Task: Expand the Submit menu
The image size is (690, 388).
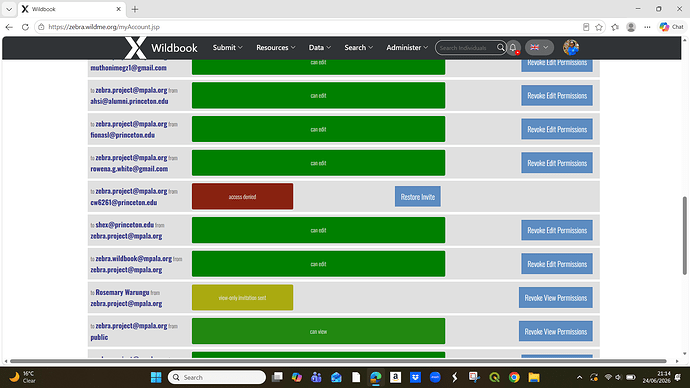Action: pos(228,48)
